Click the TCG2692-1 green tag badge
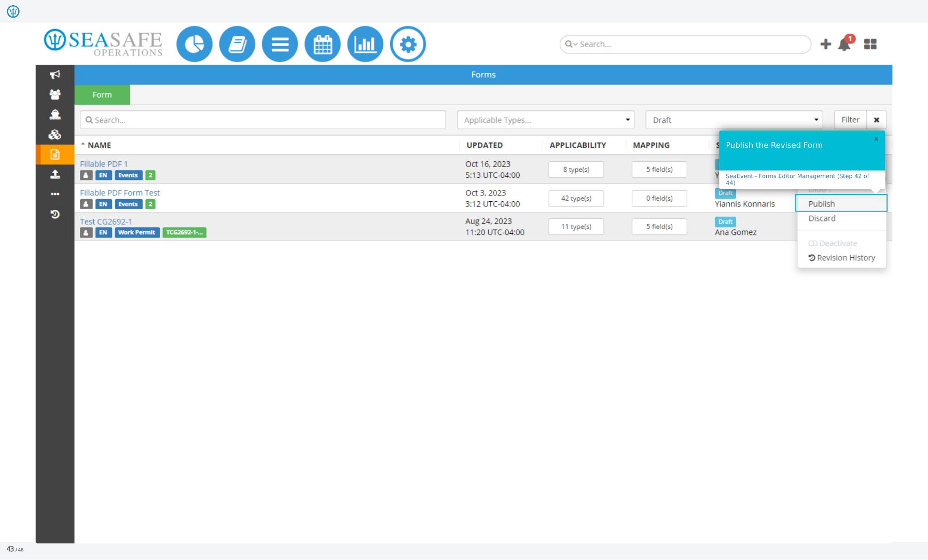 [x=184, y=232]
